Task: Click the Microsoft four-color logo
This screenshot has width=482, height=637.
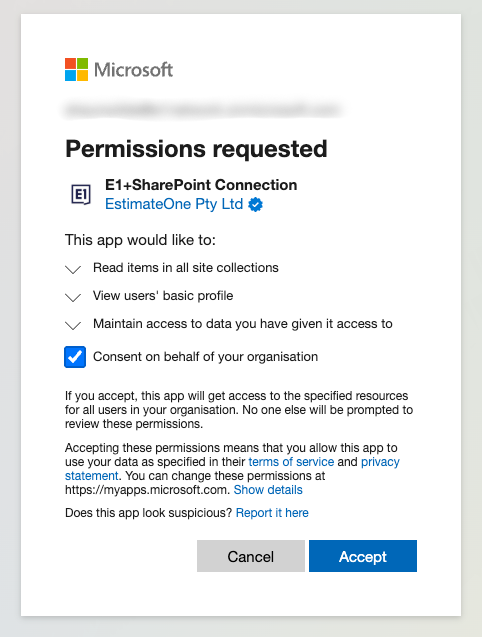Action: coord(76,69)
